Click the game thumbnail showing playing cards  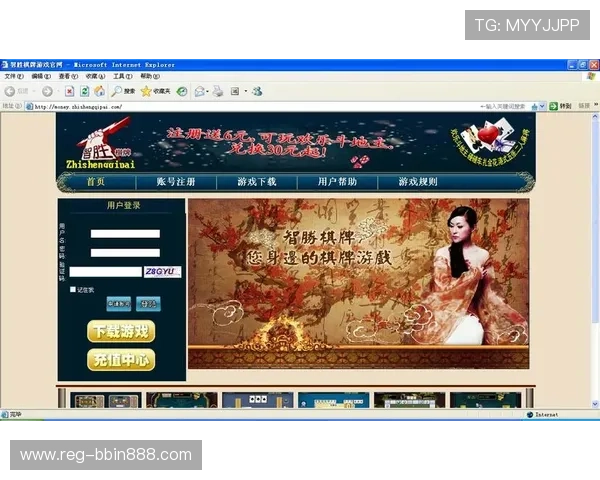[x=258, y=400]
